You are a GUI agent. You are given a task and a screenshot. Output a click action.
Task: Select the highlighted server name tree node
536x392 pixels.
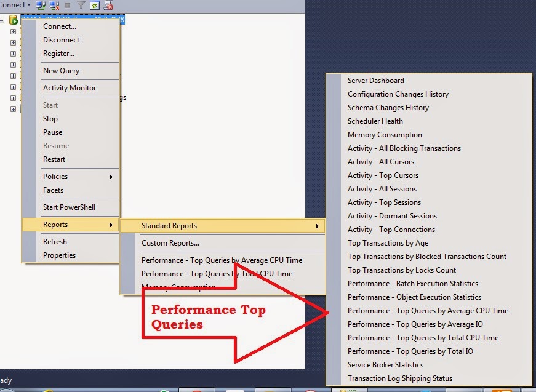(73, 19)
